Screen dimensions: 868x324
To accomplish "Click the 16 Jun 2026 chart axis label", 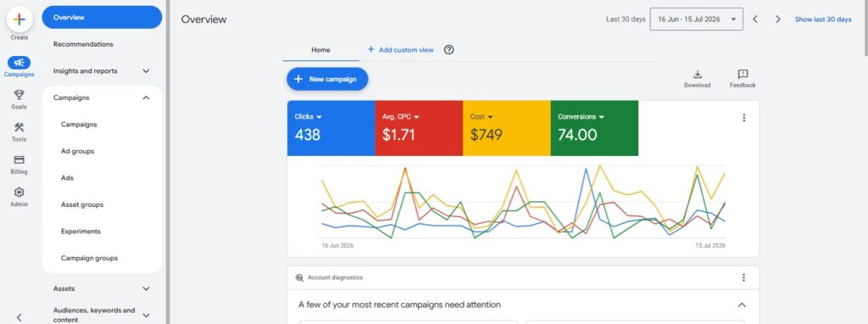I will coord(337,245).
